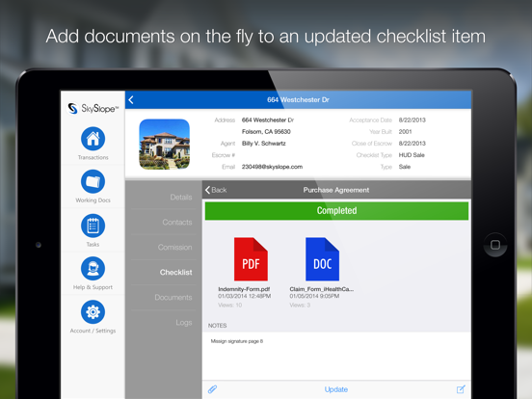The height and width of the screenshot is (399, 532).
Task: Click the iPad home button
Action: pos(495,245)
